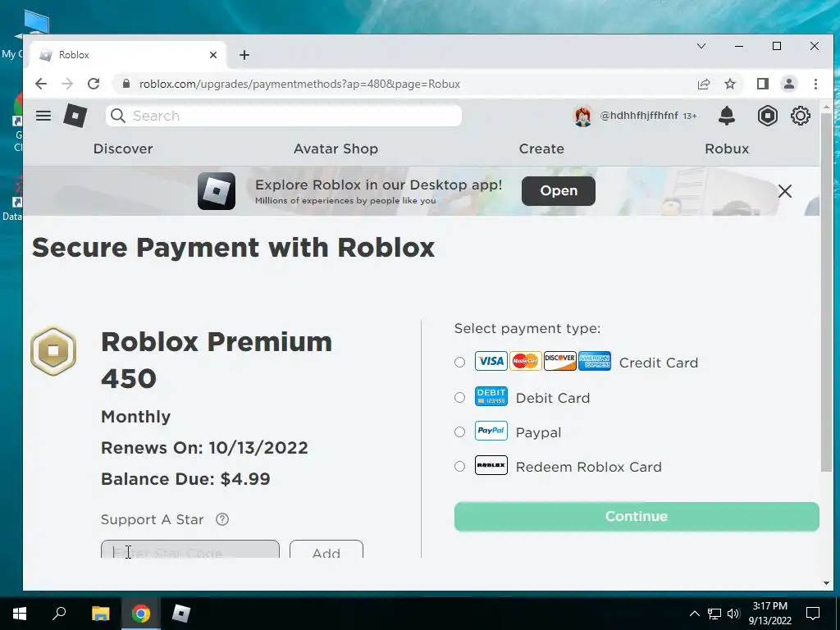
Task: Open Chrome three-dot menu
Action: 815,84
